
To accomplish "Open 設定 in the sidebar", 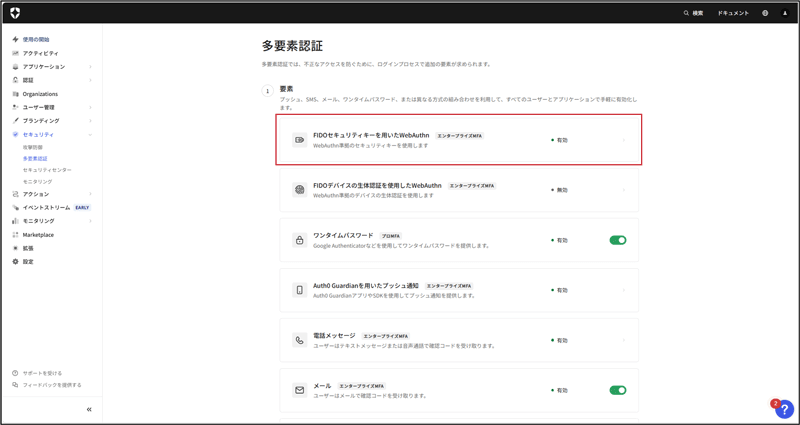I will [28, 261].
